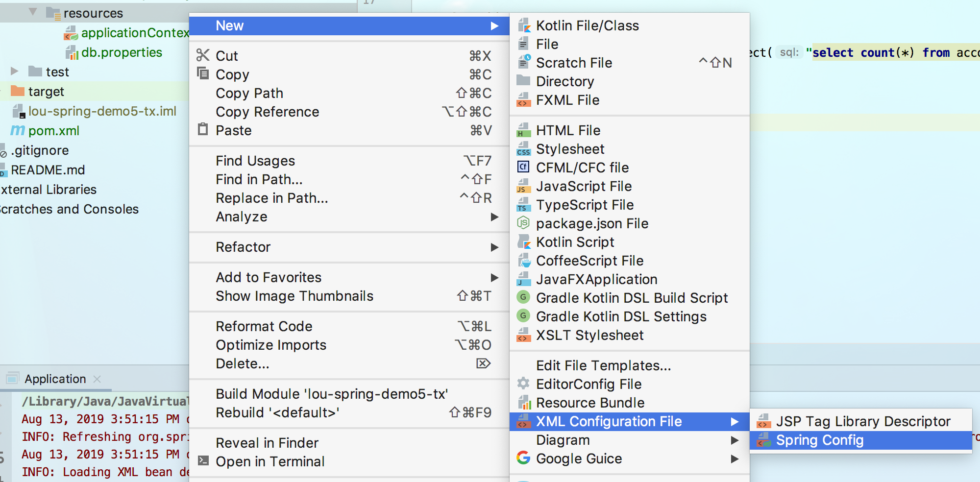This screenshot has width=980, height=482.
Task: Choose Copy Path from context menu
Action: (249, 93)
